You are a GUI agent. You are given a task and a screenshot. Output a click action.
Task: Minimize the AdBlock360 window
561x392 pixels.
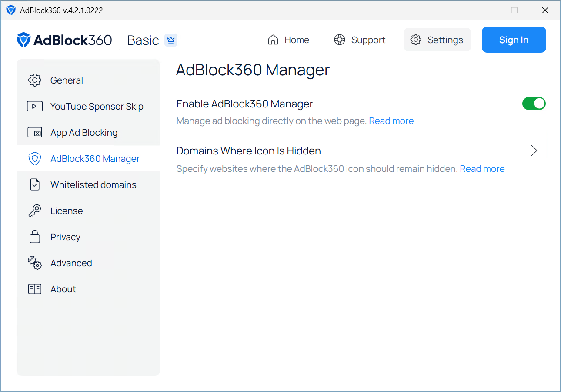click(484, 10)
